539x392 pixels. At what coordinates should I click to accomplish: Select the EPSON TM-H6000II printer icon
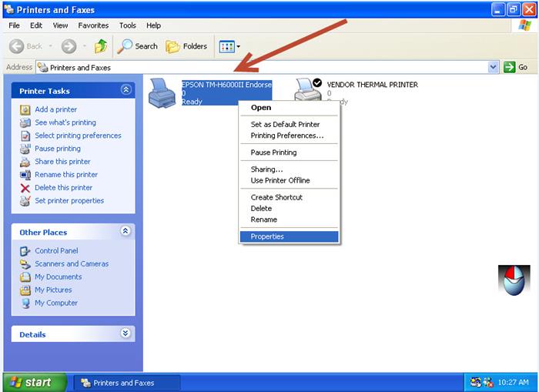tap(162, 93)
